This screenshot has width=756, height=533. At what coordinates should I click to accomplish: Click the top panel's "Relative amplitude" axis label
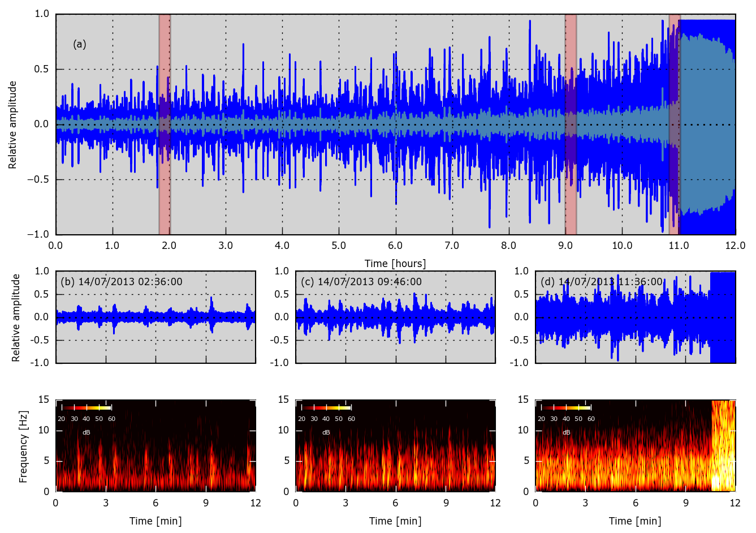[12, 124]
